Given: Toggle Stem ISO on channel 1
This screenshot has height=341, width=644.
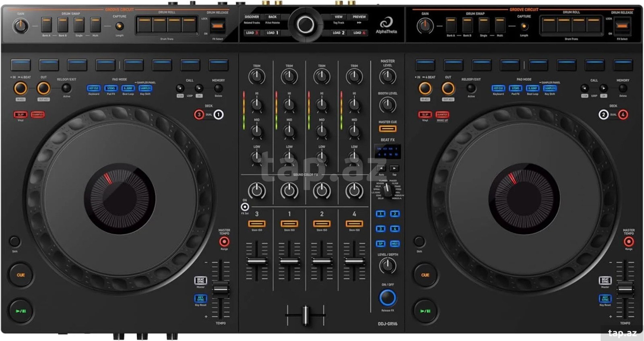Looking at the screenshot, I should (x=289, y=223).
